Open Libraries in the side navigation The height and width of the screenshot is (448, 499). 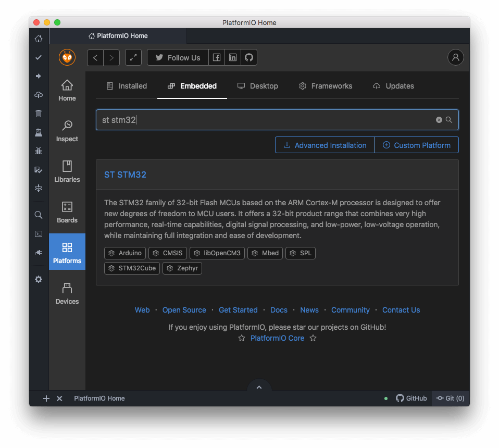[x=67, y=172]
